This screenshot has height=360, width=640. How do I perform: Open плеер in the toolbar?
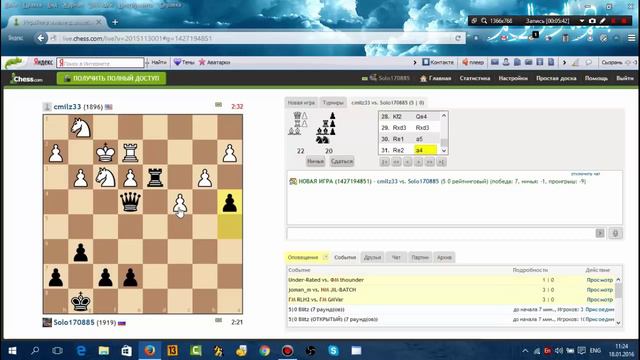473,62
